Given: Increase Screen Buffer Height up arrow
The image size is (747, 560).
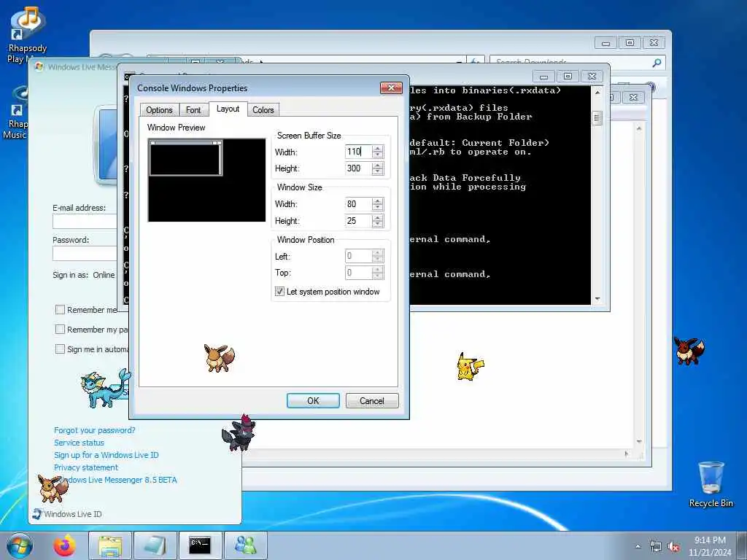Looking at the screenshot, I should click(378, 165).
